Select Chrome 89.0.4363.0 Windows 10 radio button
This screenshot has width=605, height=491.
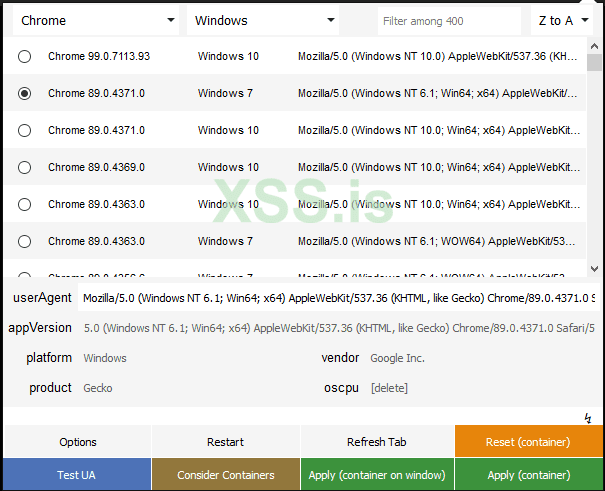click(x=24, y=205)
